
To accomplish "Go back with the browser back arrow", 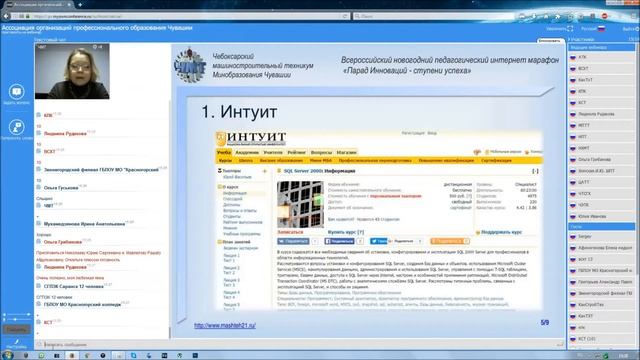I will [x=6, y=16].
